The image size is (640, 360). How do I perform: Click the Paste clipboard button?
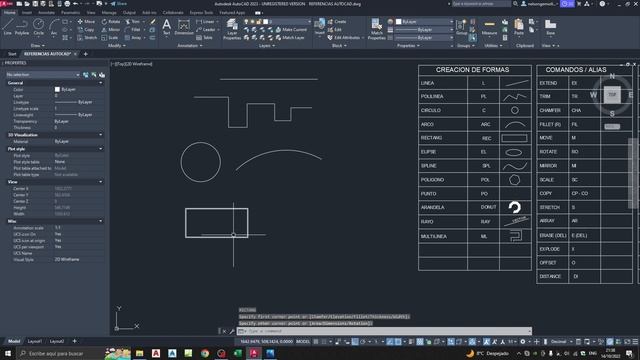tap(519, 27)
